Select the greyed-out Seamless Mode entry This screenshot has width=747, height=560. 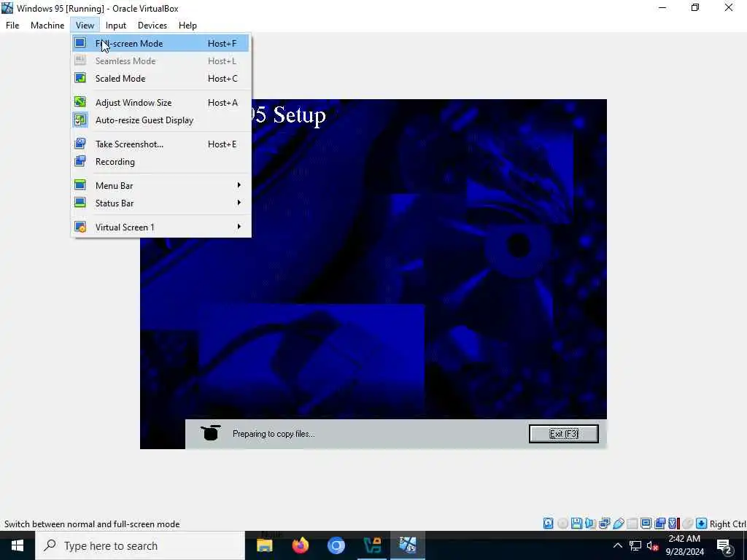(160, 61)
